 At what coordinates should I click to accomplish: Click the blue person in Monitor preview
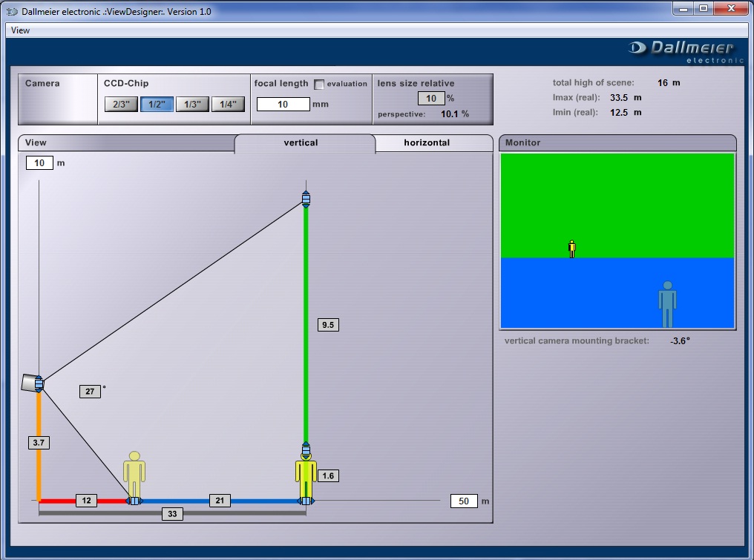[667, 304]
